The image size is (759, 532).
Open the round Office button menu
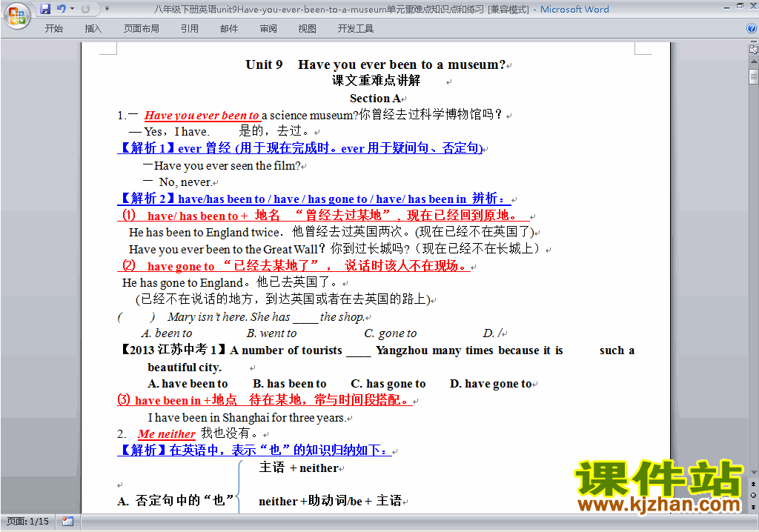pyautogui.click(x=16, y=16)
